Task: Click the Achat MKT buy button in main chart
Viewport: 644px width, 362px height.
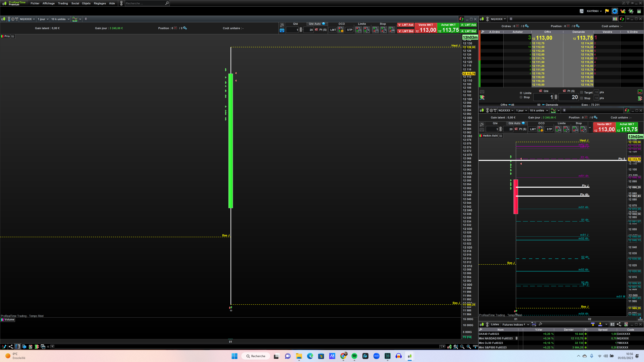Action: pos(448,28)
